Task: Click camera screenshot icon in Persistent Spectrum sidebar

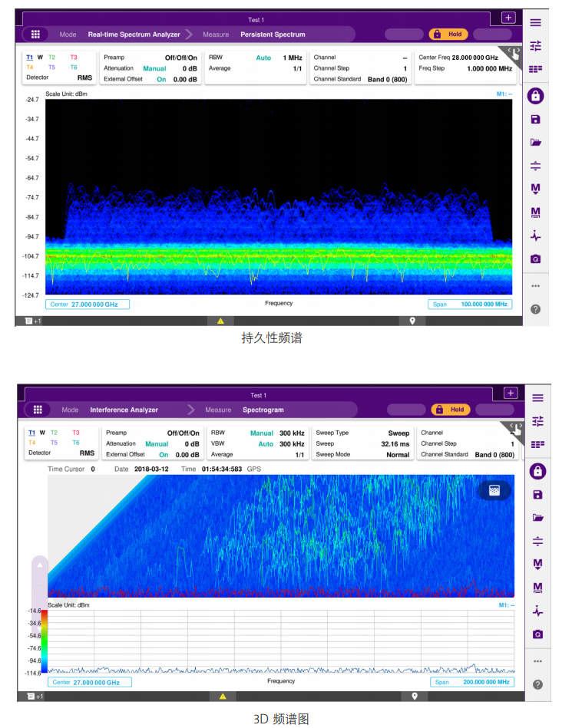Action: pyautogui.click(x=535, y=259)
